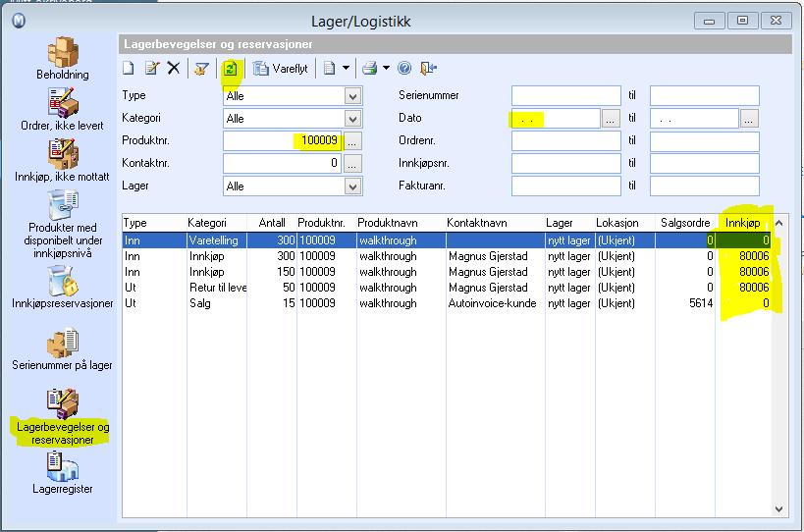
Task: Select the Innkjøp row with Antall 150
Action: [x=446, y=272]
